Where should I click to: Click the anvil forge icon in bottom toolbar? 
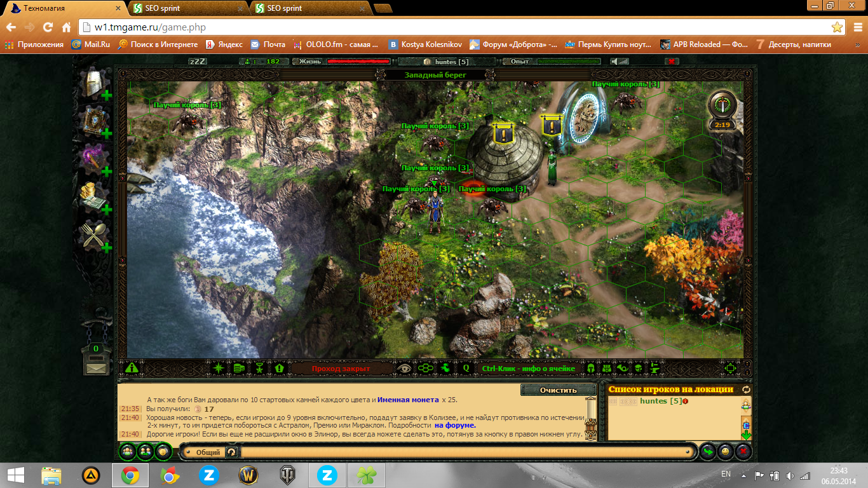(x=654, y=368)
